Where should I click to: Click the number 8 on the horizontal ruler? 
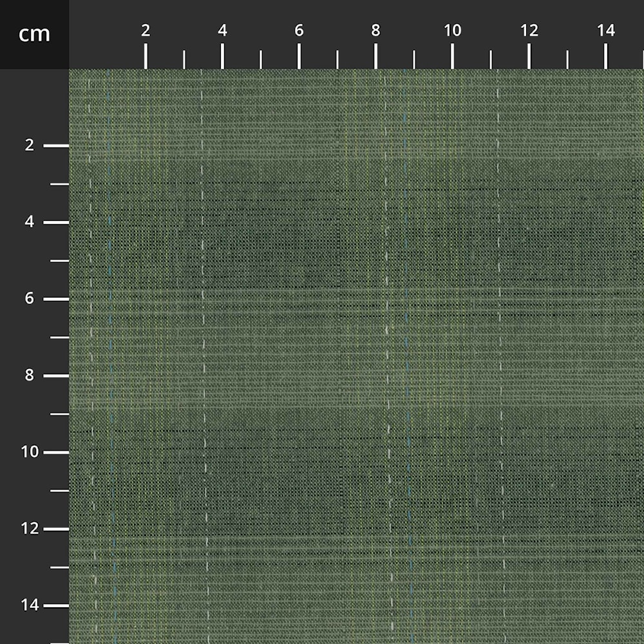374,29
